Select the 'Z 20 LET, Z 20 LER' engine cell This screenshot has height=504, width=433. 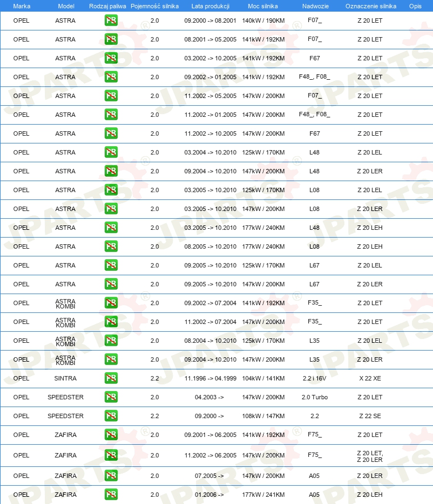point(370,456)
